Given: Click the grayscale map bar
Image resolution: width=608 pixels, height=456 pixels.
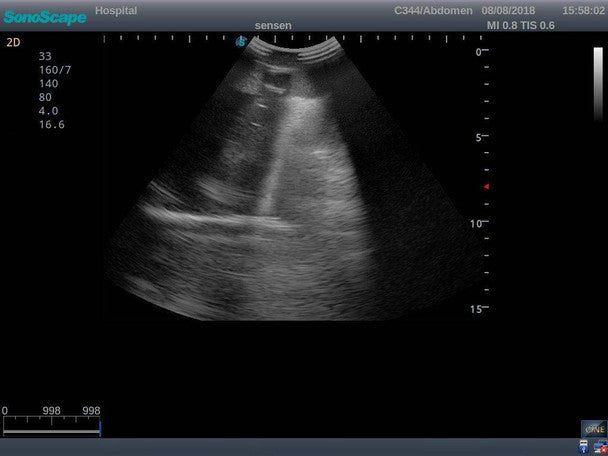Looking at the screenshot, I should click(x=598, y=83).
